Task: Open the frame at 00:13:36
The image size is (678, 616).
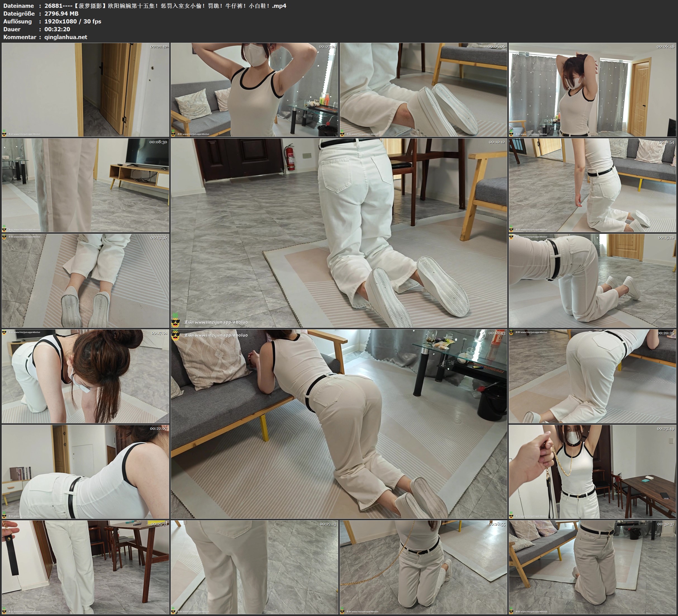Action: 85,281
